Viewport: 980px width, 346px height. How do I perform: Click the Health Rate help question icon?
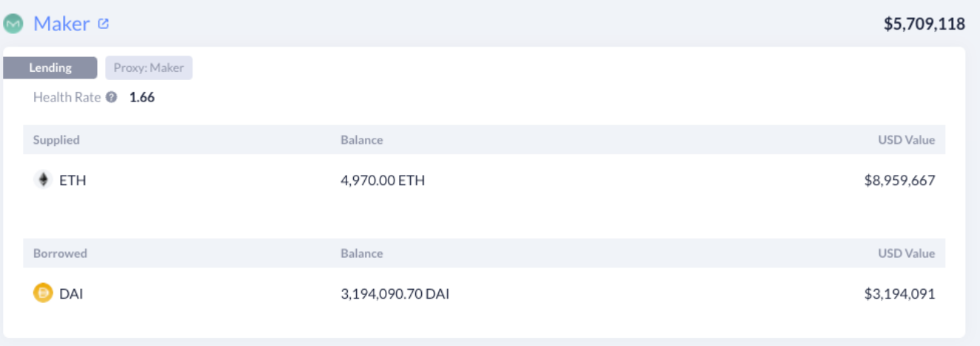(x=111, y=97)
